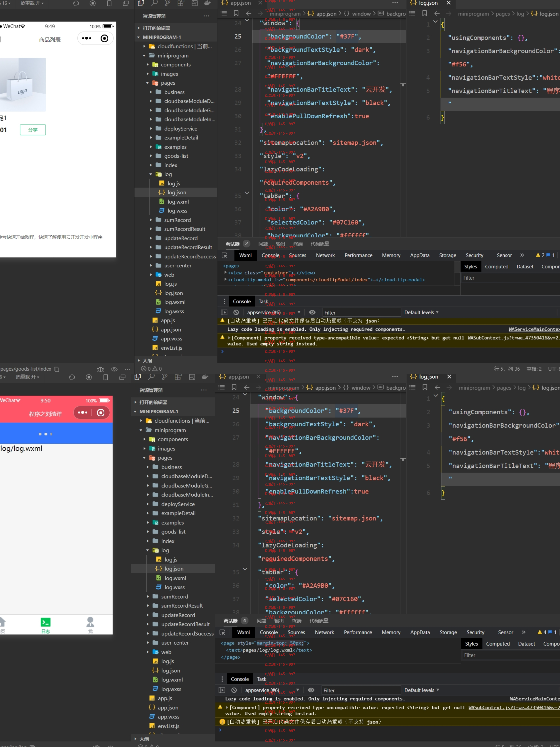
Task: Open kebab menu left of upper Console drawer tab
Action: [x=224, y=301]
